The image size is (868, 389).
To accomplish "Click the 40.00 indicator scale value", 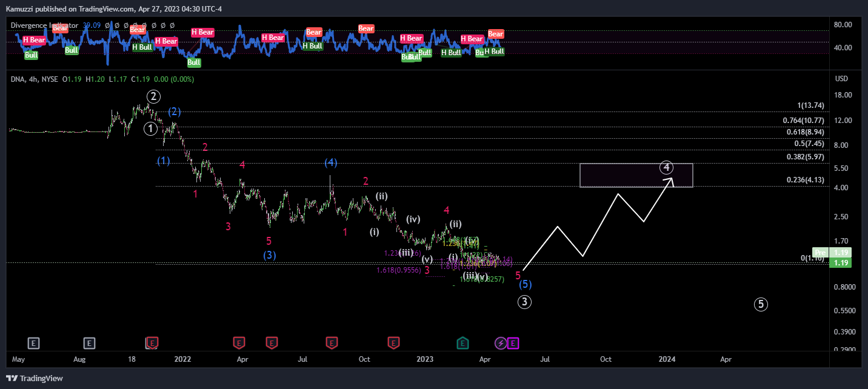I will click(843, 48).
